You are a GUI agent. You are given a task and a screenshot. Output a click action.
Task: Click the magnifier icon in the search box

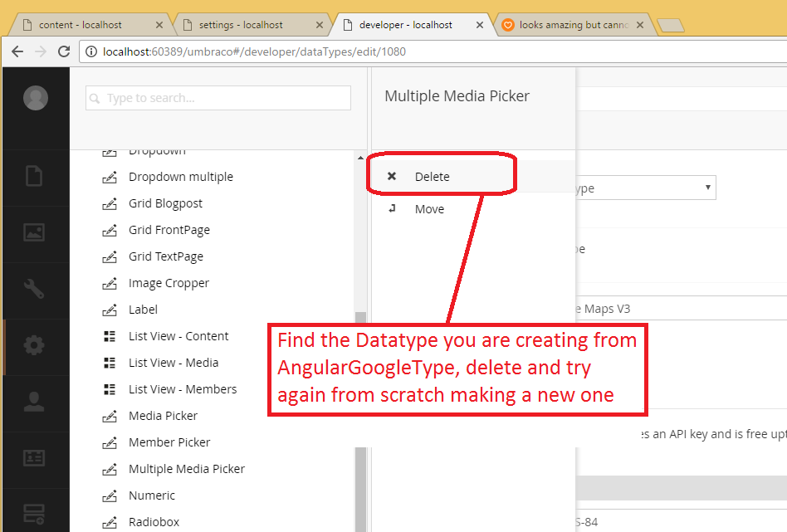point(95,99)
